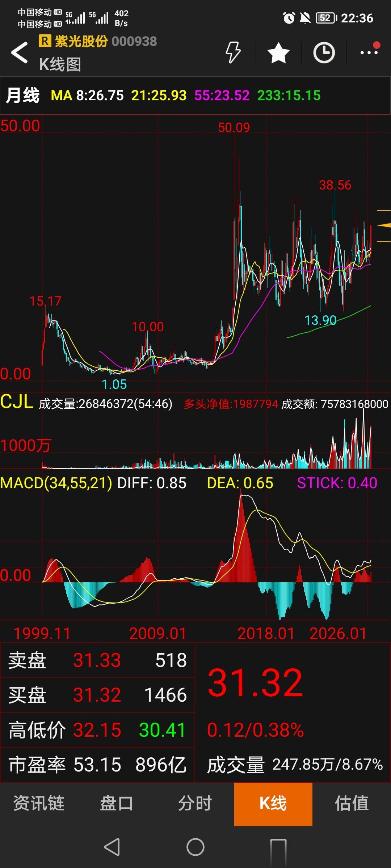
Task: Tap the 50.09 high price label
Action: tap(234, 127)
